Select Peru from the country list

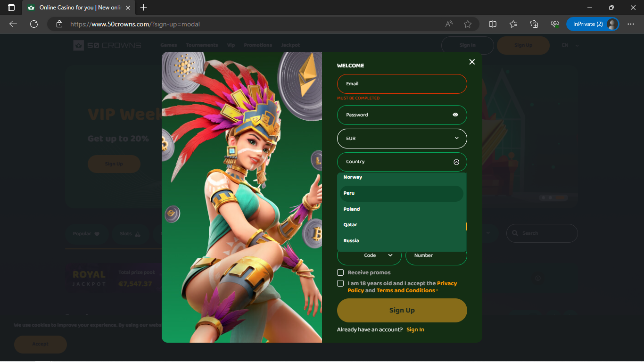pos(401,193)
